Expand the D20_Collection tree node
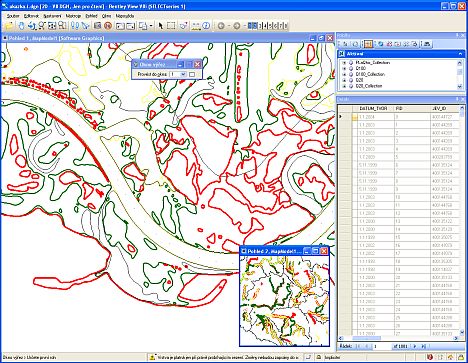The height and width of the screenshot is (363, 468). point(344,86)
